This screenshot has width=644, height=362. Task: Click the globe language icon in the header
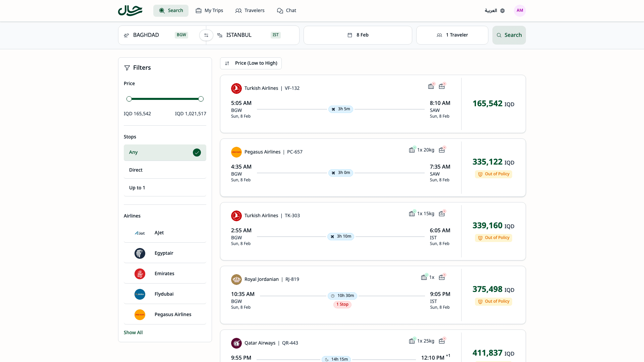tap(502, 10)
